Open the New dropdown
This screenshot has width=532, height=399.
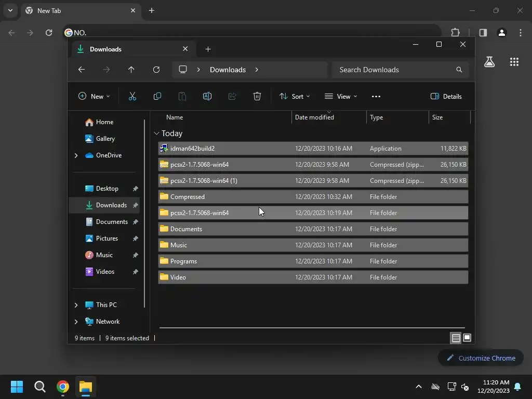(x=94, y=96)
